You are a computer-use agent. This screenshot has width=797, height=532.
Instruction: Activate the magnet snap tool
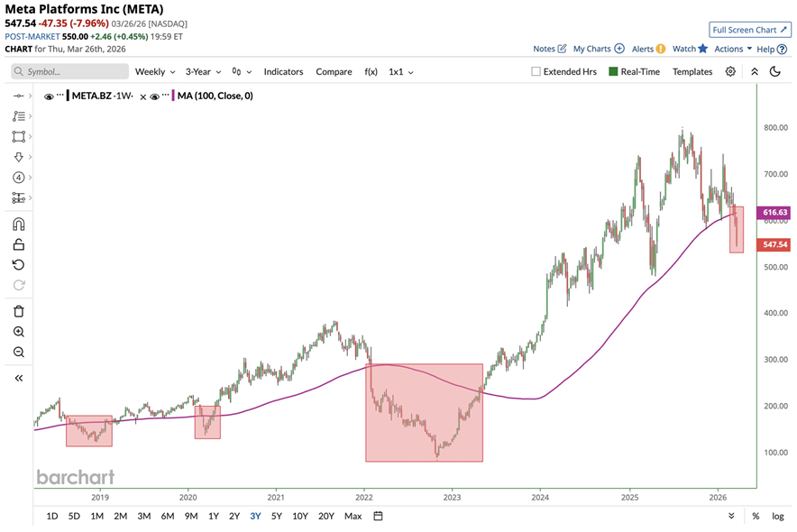(19, 225)
